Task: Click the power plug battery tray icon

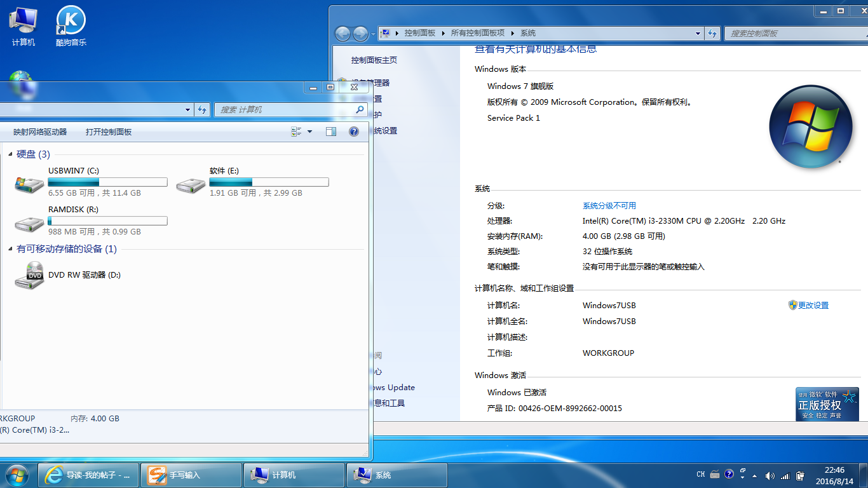Action: click(x=801, y=475)
